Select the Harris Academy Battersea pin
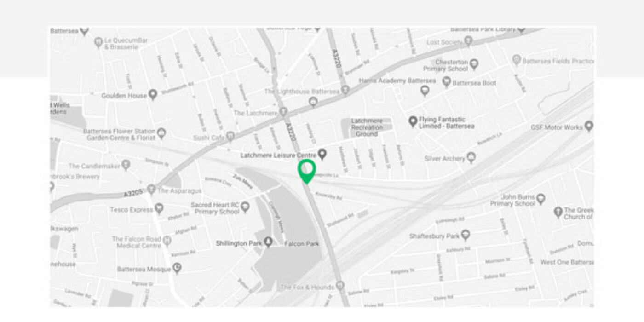The image size is (644, 322). click(x=425, y=91)
